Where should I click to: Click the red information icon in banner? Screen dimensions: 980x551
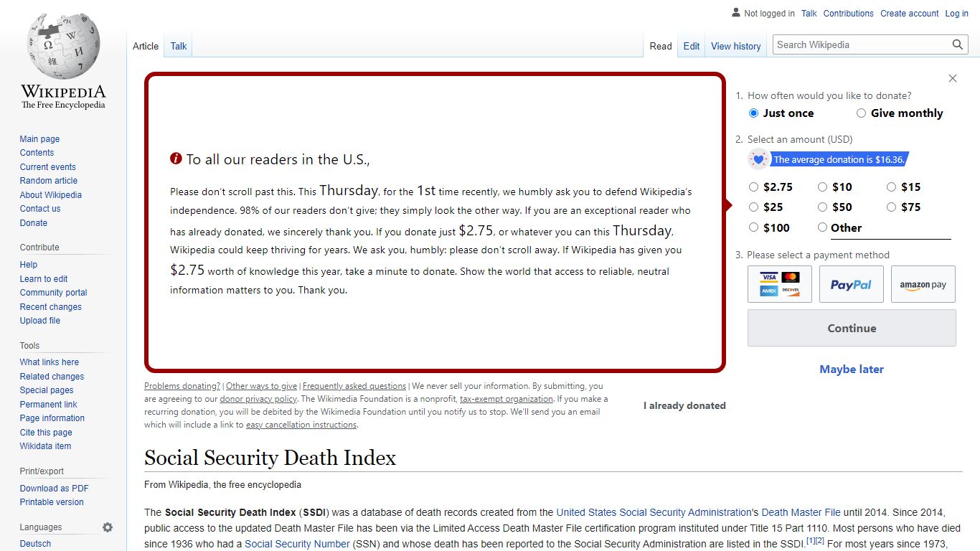click(176, 159)
